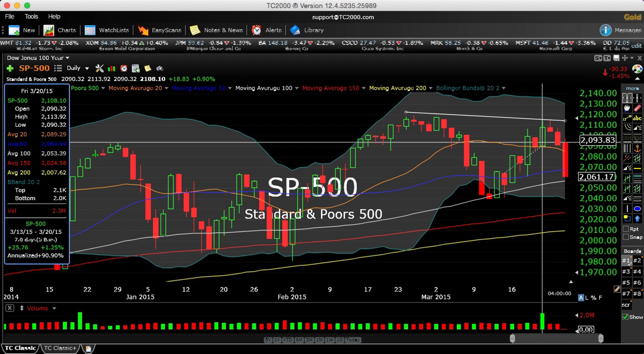This screenshot has height=354, width=644.
Task: Open chart edit wrench and screwdriver icon
Action: pos(100,68)
